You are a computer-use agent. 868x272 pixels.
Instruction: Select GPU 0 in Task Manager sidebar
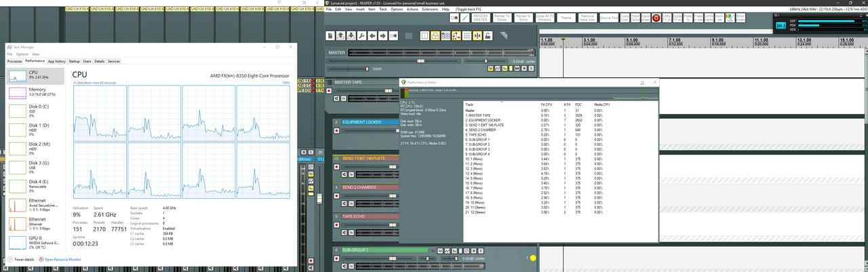tap(35, 242)
